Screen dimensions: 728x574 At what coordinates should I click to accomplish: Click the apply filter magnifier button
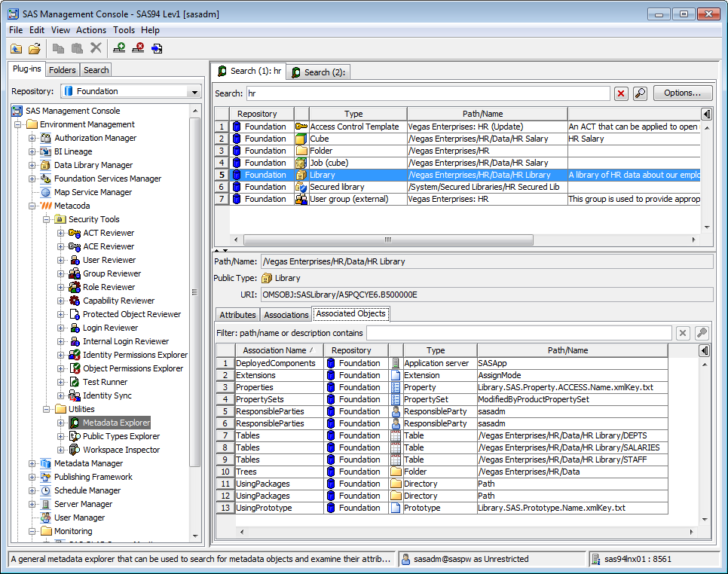(702, 333)
